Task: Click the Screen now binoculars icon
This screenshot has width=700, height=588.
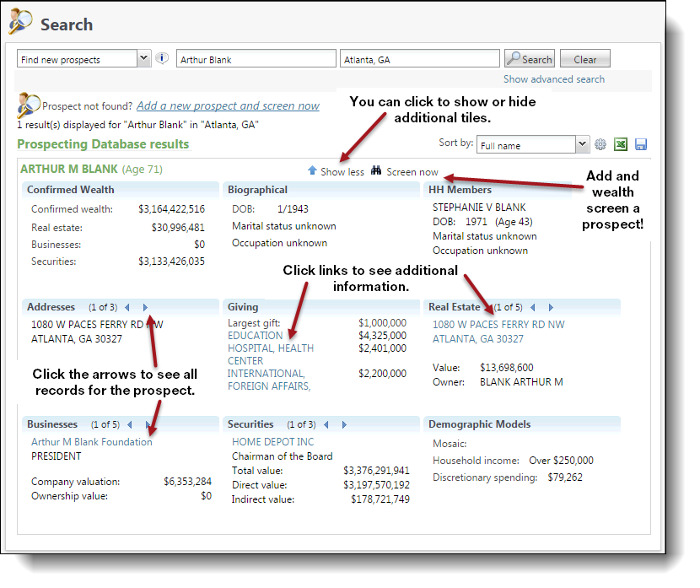Action: [x=376, y=170]
